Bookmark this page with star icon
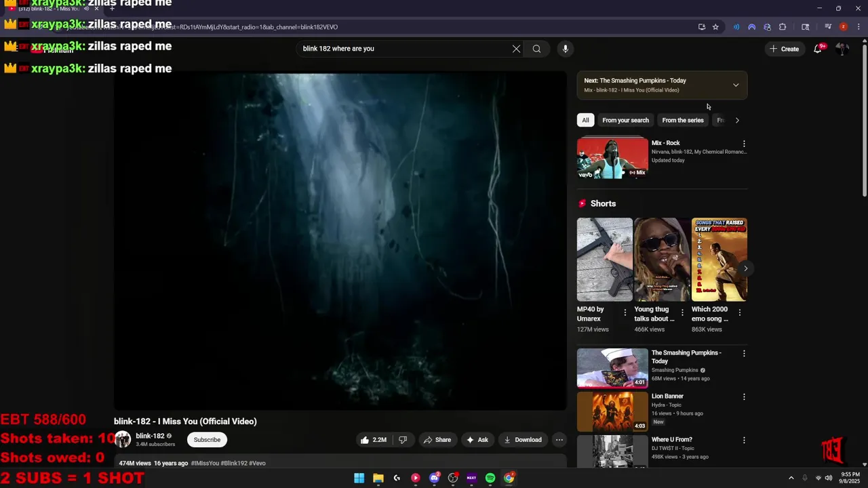868x488 pixels. 715,27
